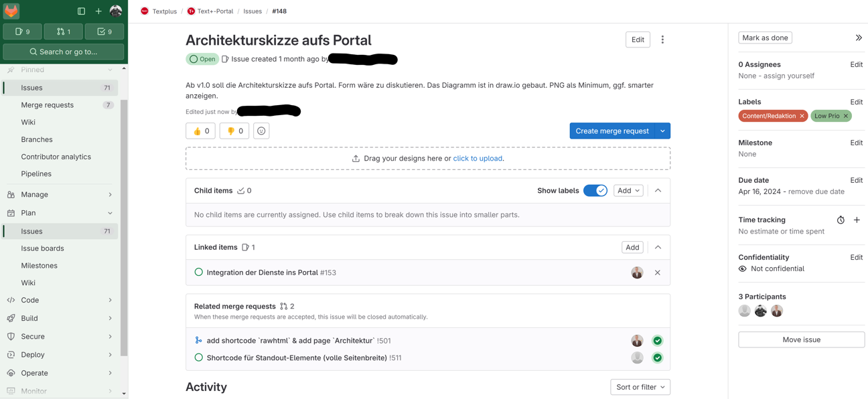Add time spent via the plus icon
The width and height of the screenshot is (868, 399).
point(857,220)
